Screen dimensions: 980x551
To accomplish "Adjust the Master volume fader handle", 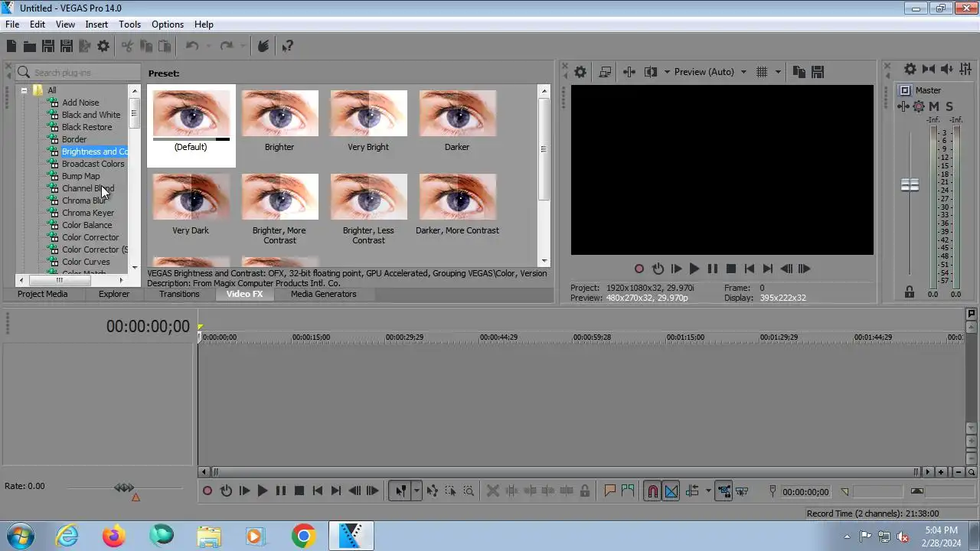I will click(x=910, y=185).
